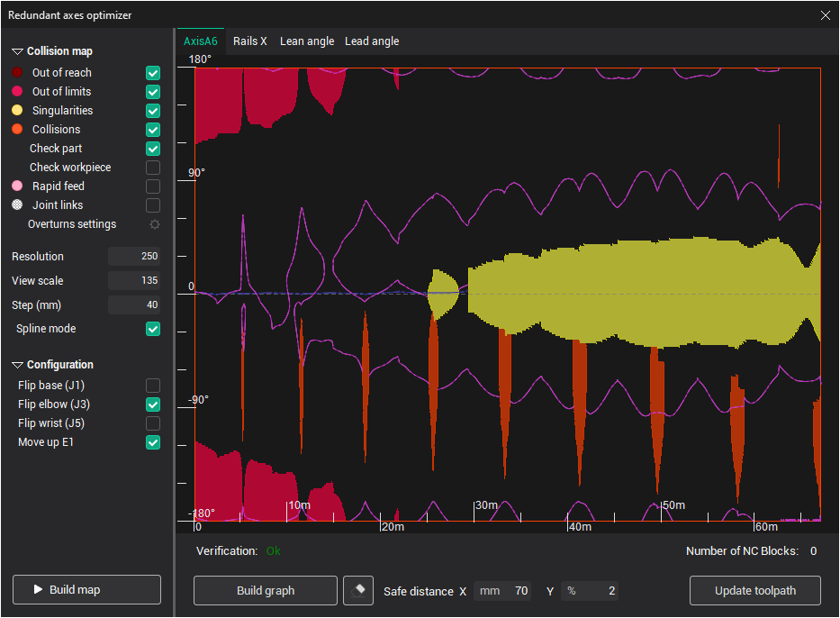Viewport: 840px width, 618px height.
Task: Click the Out of limits legend dot
Action: click(x=17, y=92)
